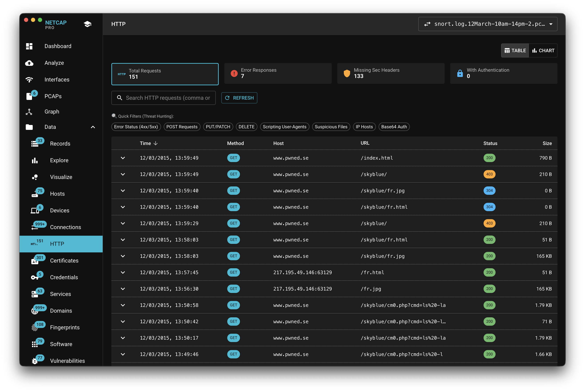Click the Vulnerabilities bug icon
This screenshot has width=585, height=392.
click(35, 361)
